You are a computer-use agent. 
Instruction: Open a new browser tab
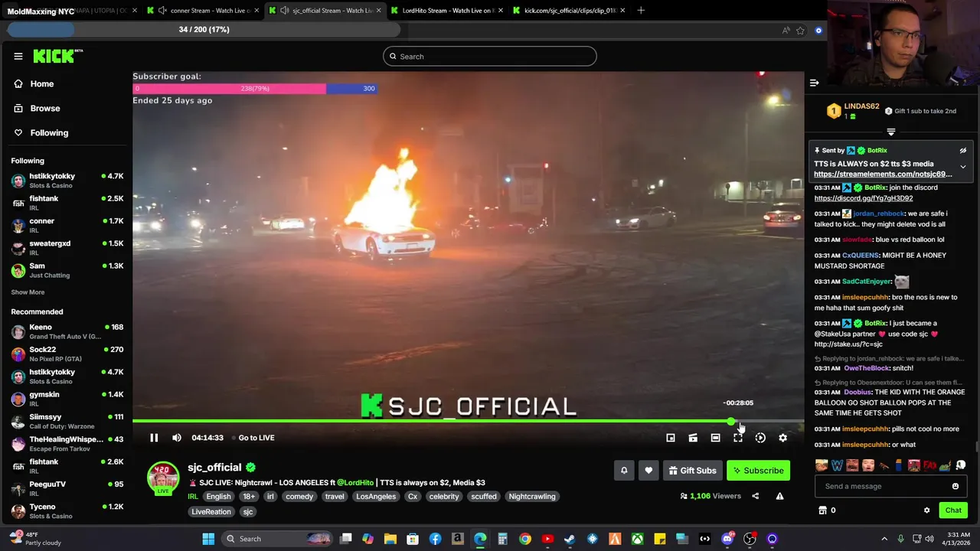(x=641, y=11)
